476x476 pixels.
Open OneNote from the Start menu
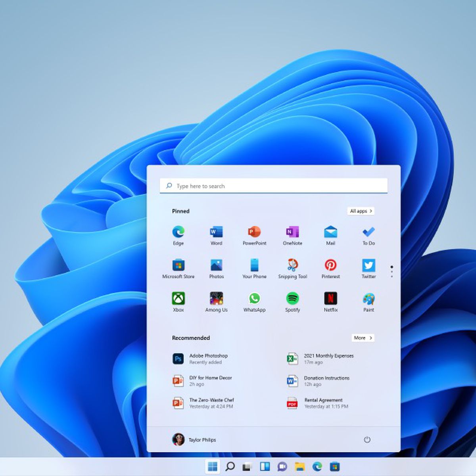[x=292, y=236]
